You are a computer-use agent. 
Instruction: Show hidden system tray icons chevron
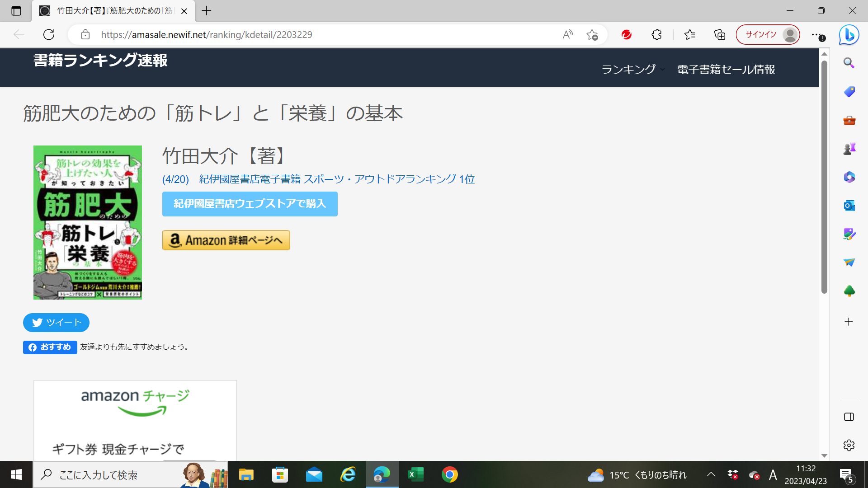click(x=711, y=474)
